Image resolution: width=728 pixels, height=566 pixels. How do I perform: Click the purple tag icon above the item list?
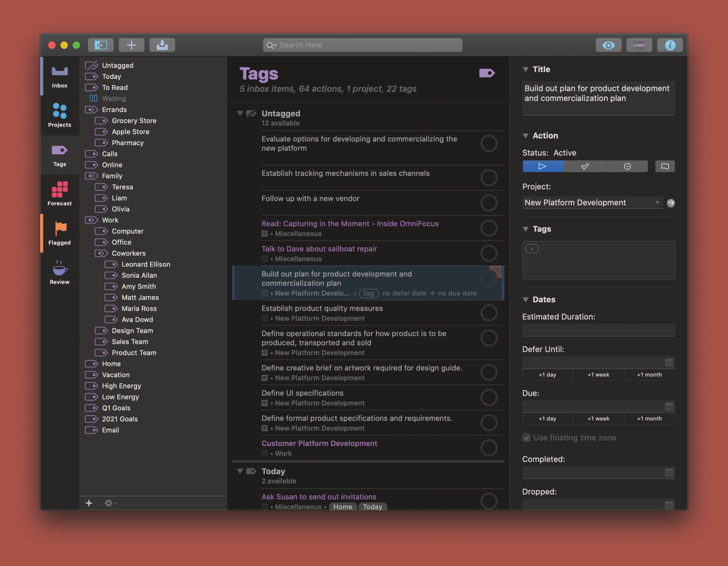(x=487, y=73)
